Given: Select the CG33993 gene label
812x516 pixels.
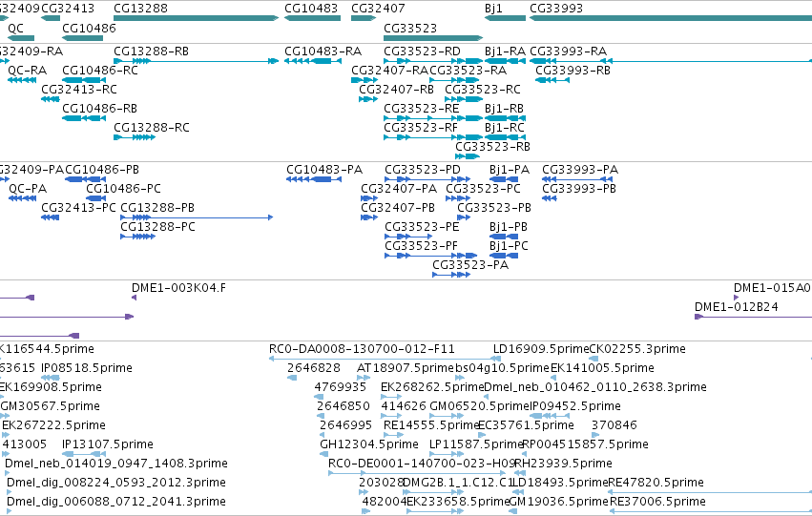Looking at the screenshot, I should click(x=556, y=9).
